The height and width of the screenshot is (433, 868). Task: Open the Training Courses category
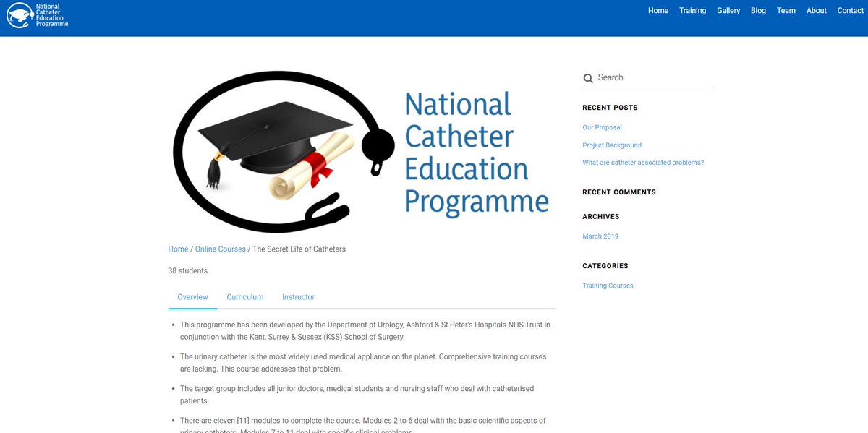point(608,286)
